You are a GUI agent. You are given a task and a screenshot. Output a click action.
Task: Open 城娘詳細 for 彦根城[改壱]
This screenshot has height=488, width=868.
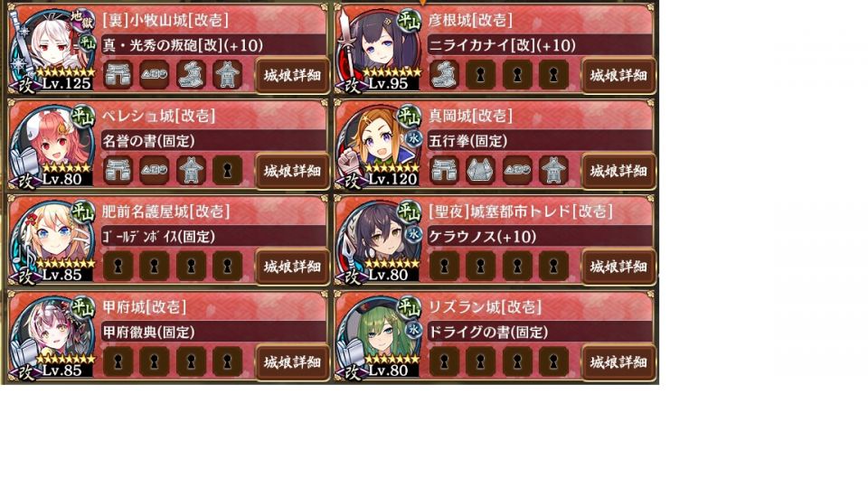618,75
